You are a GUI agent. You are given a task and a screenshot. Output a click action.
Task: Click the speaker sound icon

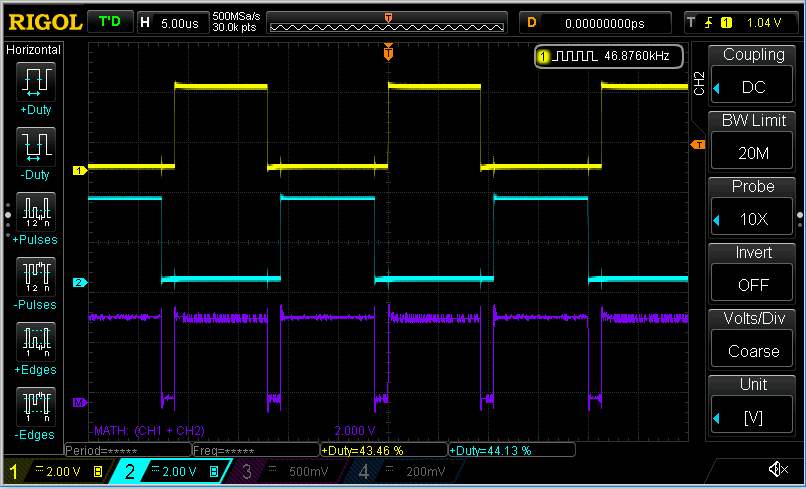(778, 469)
